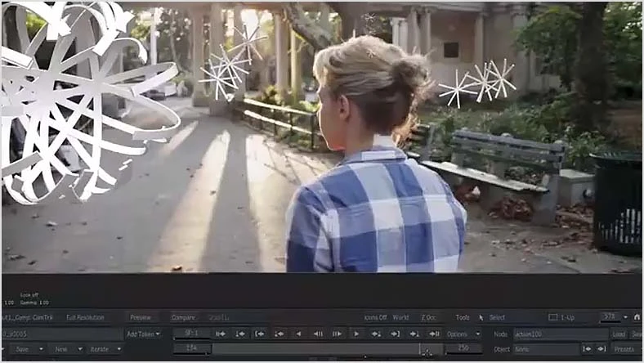Click the start frame field above 254
The height and width of the screenshot is (363, 644).
point(191,334)
